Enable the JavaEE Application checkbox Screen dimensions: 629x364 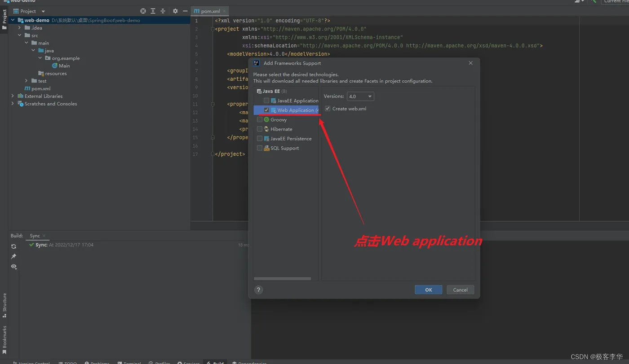pyautogui.click(x=266, y=101)
